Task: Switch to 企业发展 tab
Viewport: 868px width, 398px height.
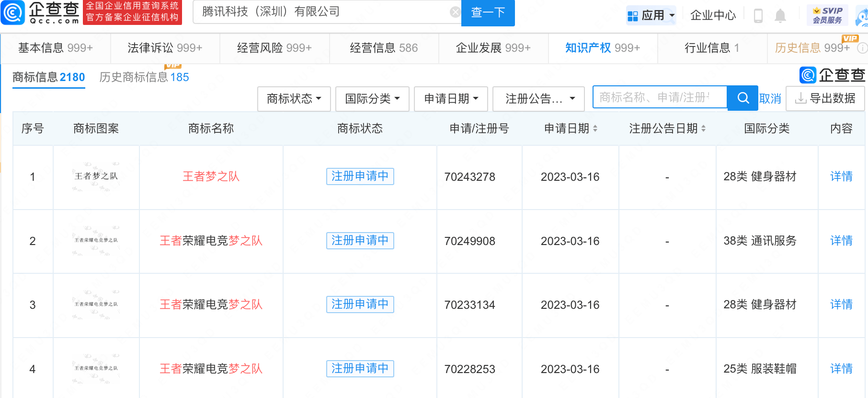Action: pyautogui.click(x=493, y=48)
